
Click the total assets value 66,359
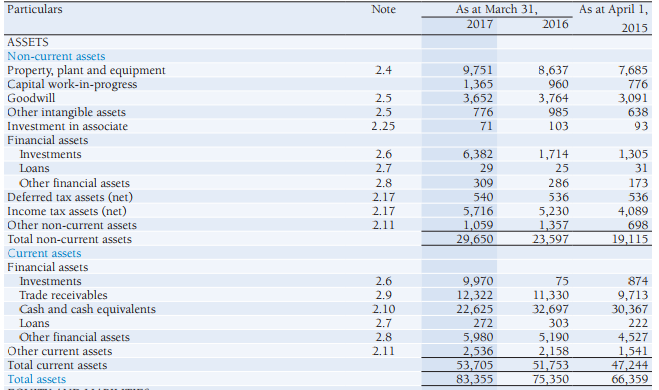tap(630, 379)
